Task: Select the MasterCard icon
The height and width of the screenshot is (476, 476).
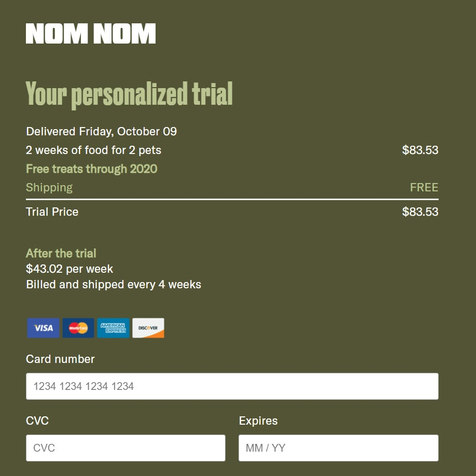Action: (78, 328)
